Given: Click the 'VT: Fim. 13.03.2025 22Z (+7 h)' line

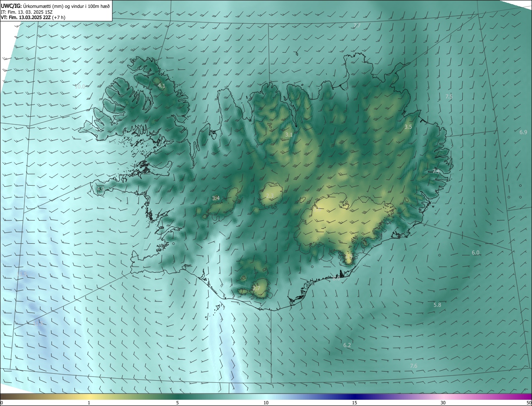Looking at the screenshot, I should pos(33,17).
